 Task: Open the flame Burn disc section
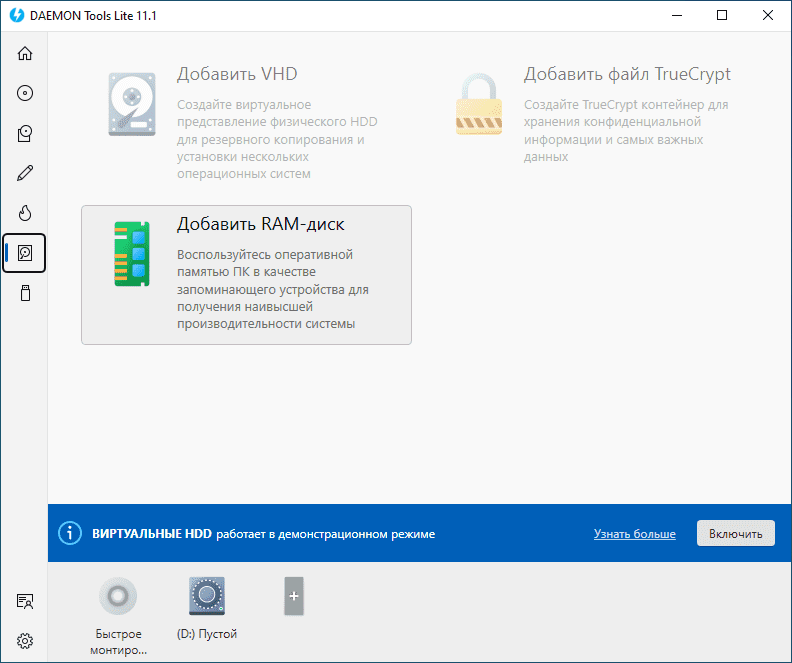pyautogui.click(x=25, y=213)
